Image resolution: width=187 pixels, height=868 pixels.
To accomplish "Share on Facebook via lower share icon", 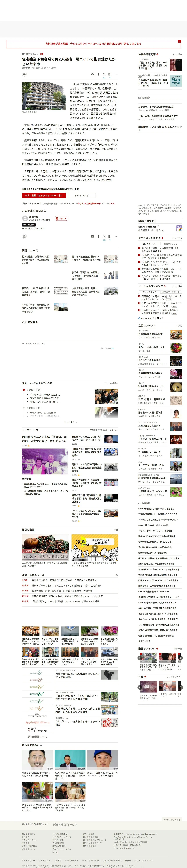I will coord(98,237).
